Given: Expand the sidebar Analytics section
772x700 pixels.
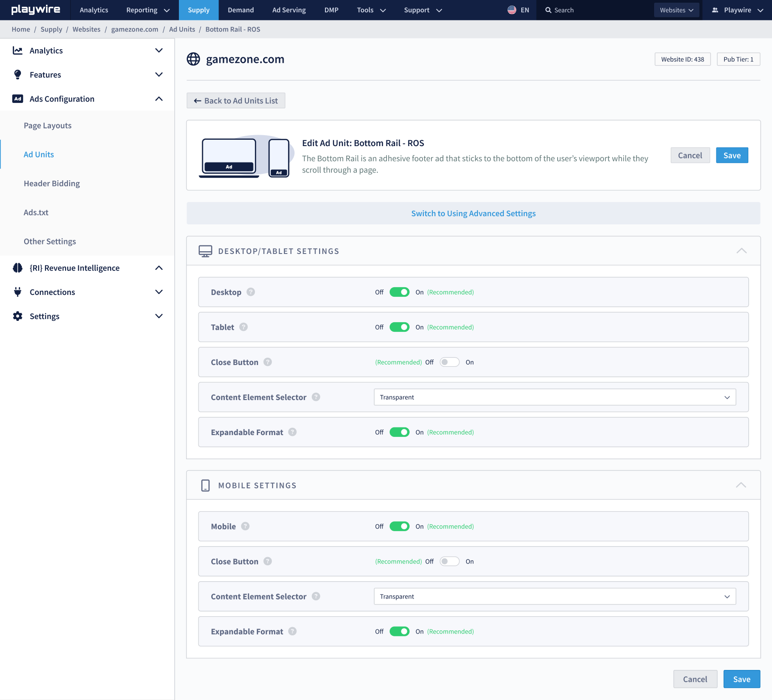Looking at the screenshot, I should tap(159, 51).
